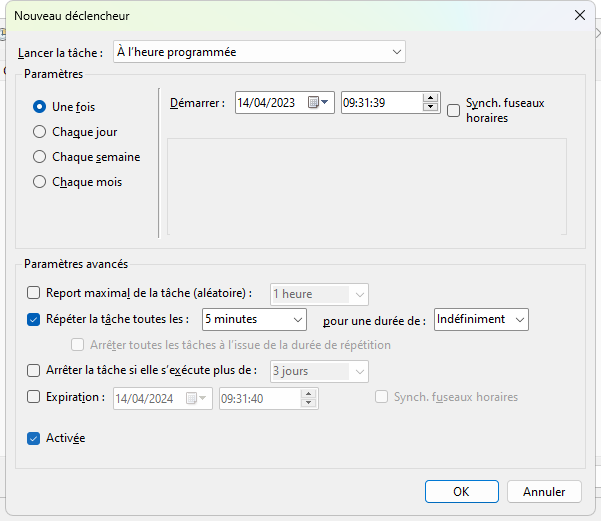Open the start date calendar picker
This screenshot has height=521, width=601.
[x=319, y=103]
